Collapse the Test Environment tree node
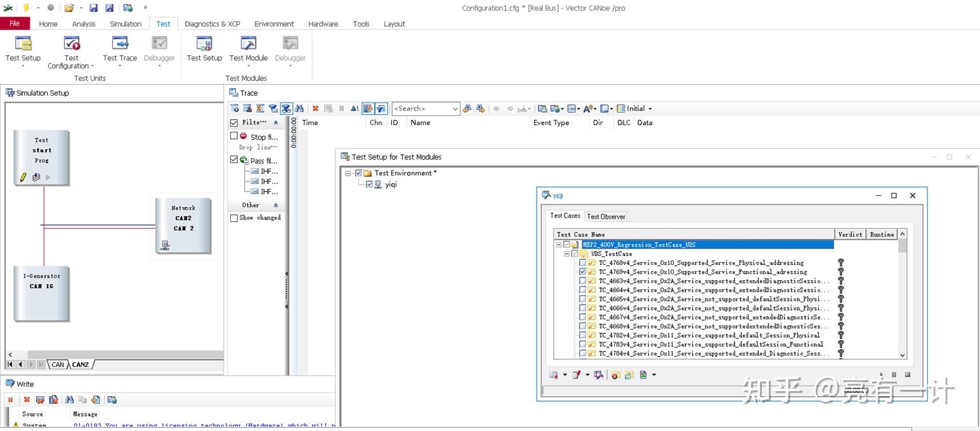 (x=348, y=173)
